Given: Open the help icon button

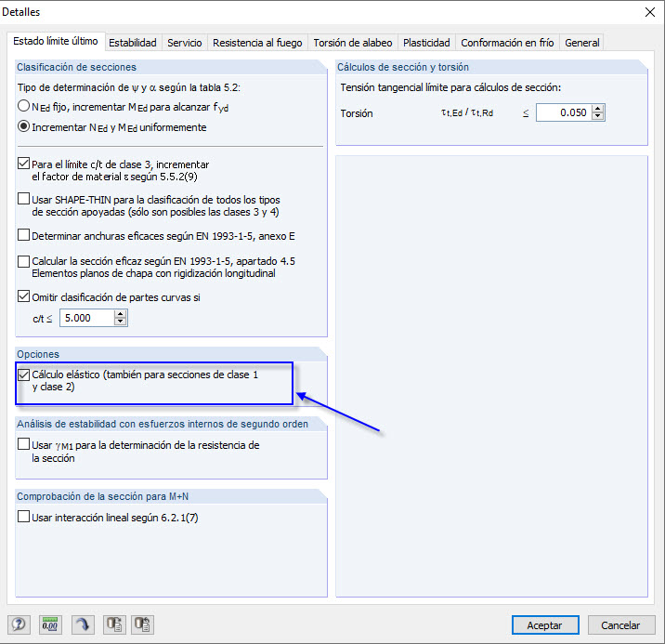Looking at the screenshot, I should point(19,624).
